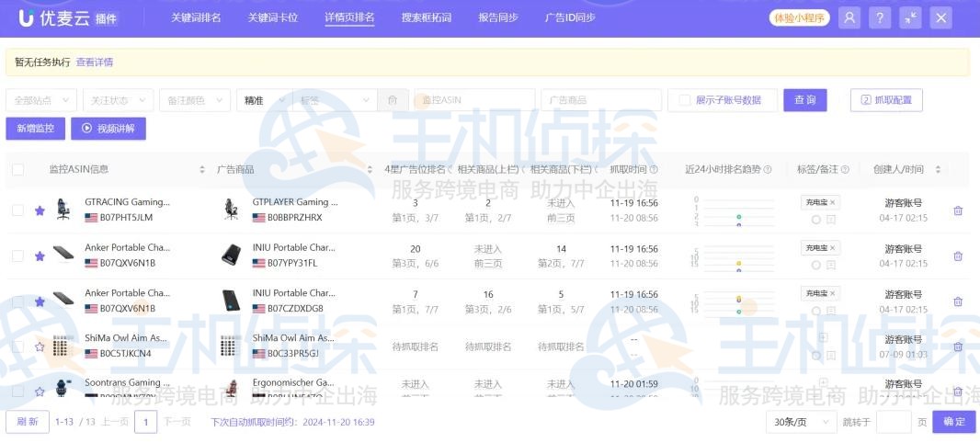
Task: Play the 视频讲解 tutorial
Action: (x=108, y=129)
